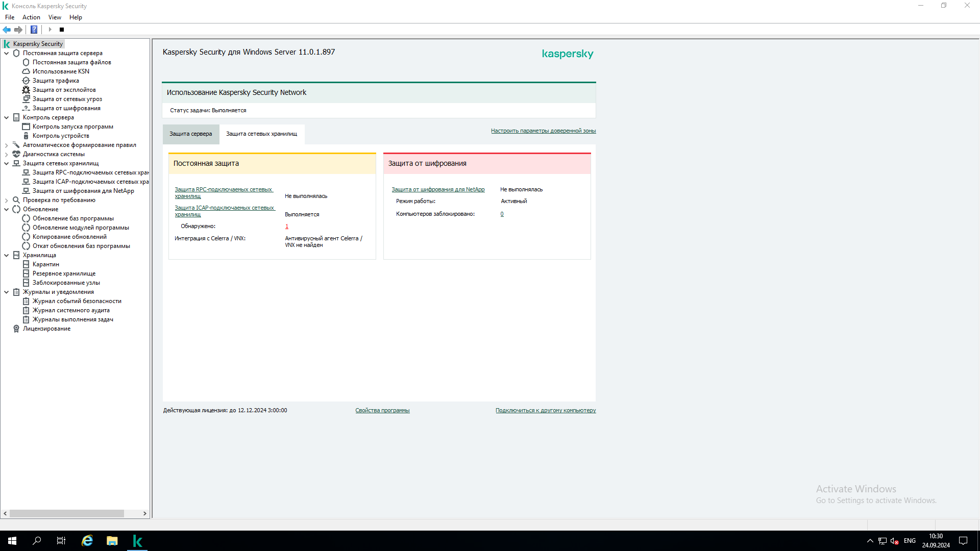Show hidden tray icons chevron
The width and height of the screenshot is (980, 551).
point(870,541)
